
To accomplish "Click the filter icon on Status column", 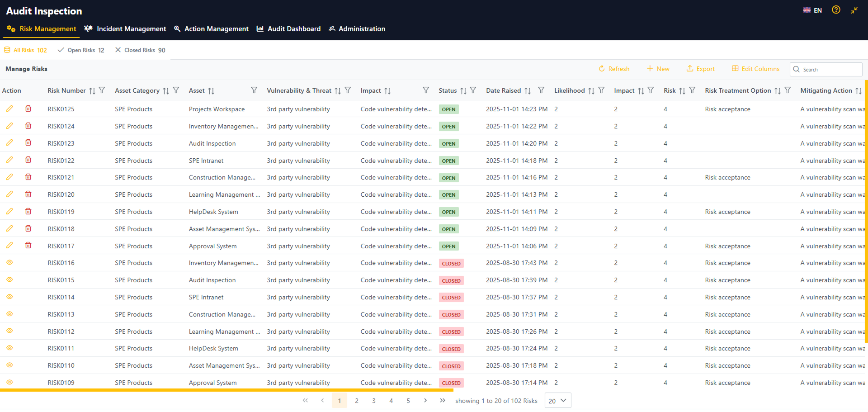I will [473, 90].
